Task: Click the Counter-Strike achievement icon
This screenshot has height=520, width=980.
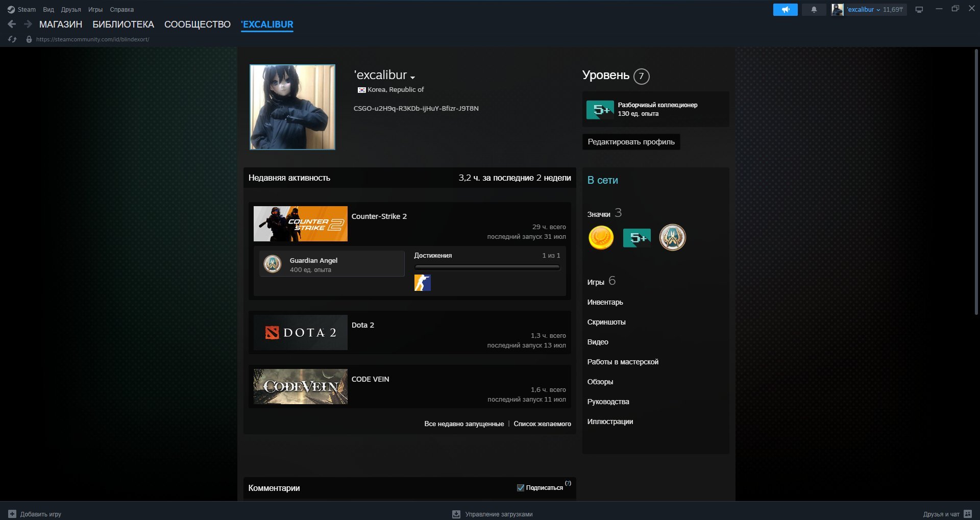Action: (423, 283)
